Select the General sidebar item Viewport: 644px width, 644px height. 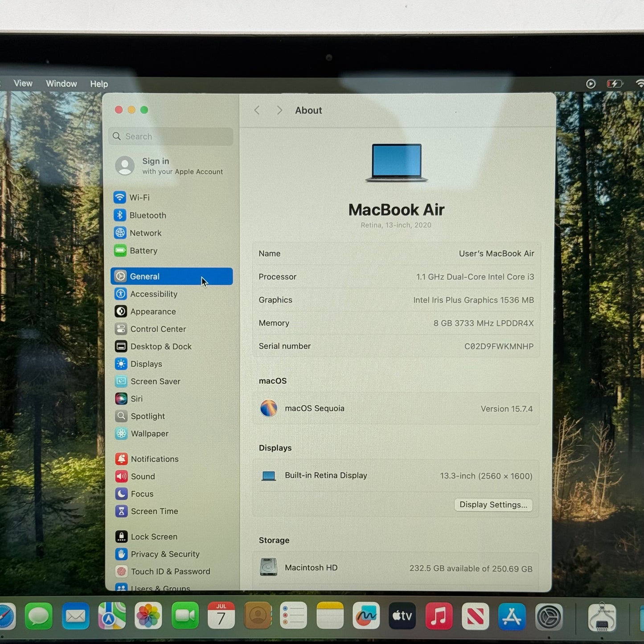(172, 276)
